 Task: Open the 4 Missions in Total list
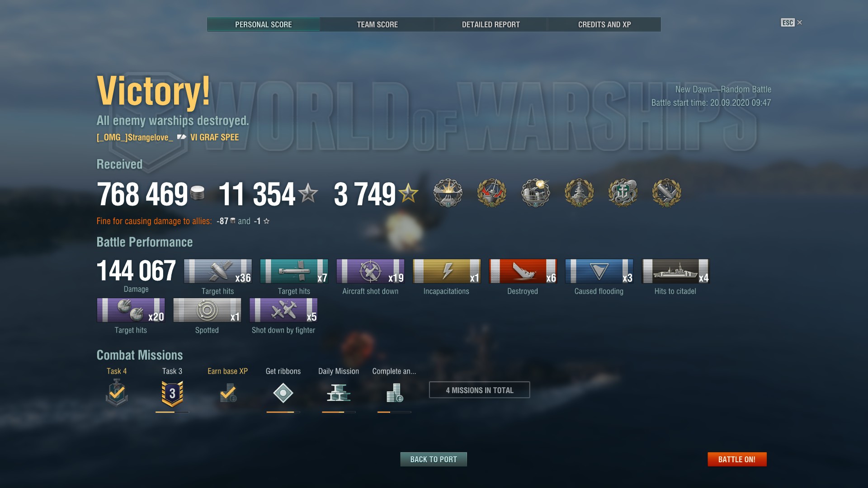click(479, 390)
